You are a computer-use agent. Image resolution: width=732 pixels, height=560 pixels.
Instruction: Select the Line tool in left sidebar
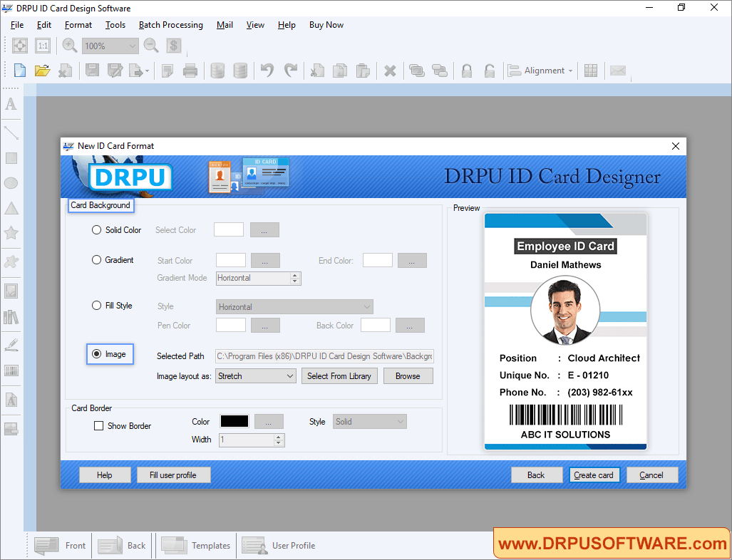point(11,133)
